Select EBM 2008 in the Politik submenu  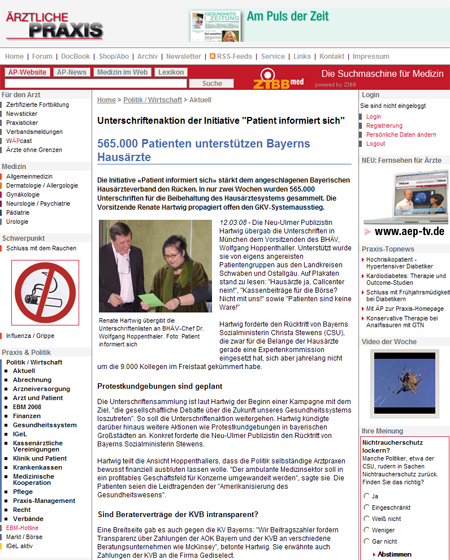pos(27,407)
